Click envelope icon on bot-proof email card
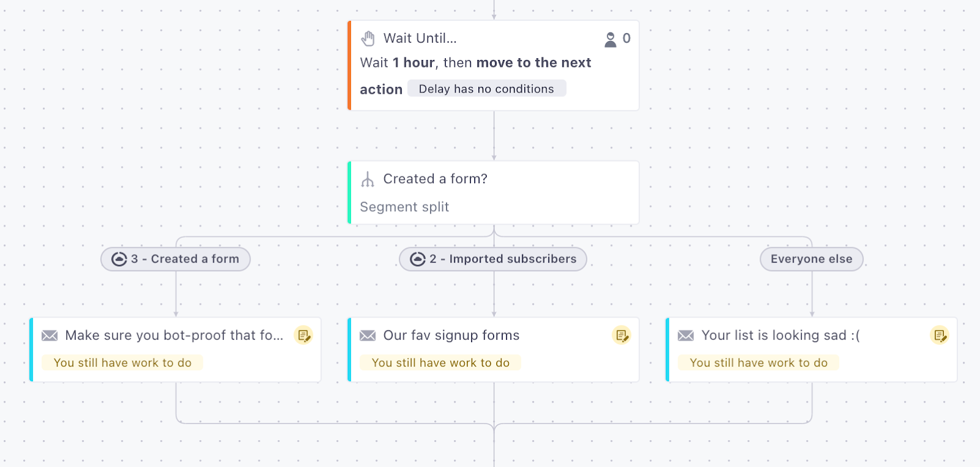This screenshot has height=467, width=980. pos(50,335)
